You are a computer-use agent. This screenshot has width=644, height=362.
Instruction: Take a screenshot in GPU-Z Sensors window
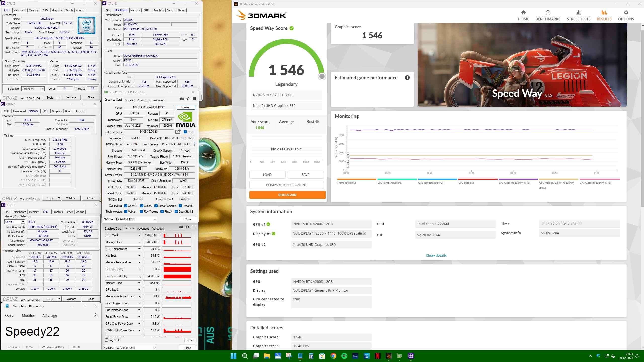181,227
